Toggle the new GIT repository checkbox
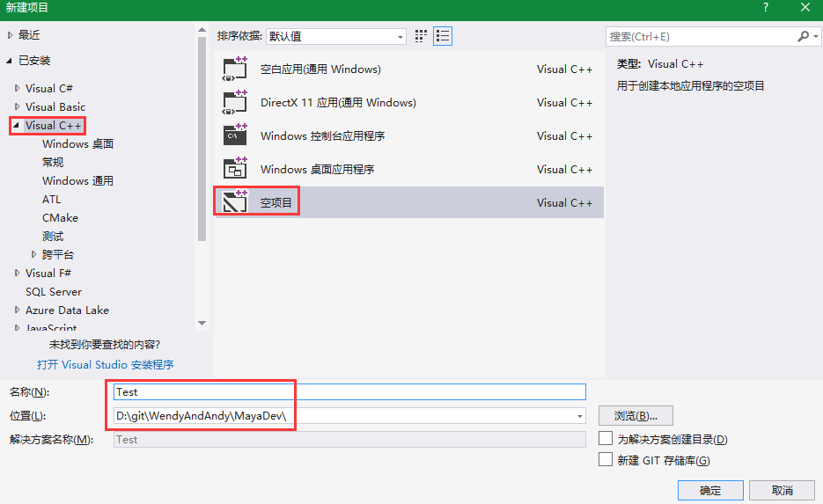This screenshot has height=504, width=823. pyautogui.click(x=606, y=459)
